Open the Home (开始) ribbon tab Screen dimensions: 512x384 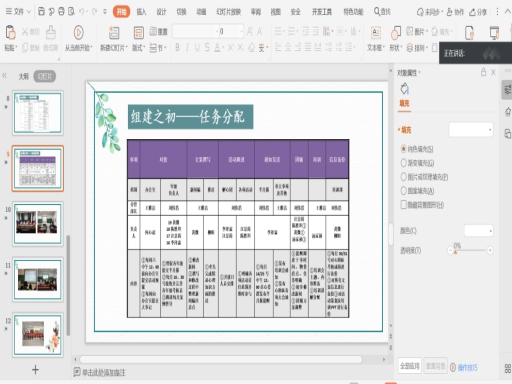tap(121, 12)
